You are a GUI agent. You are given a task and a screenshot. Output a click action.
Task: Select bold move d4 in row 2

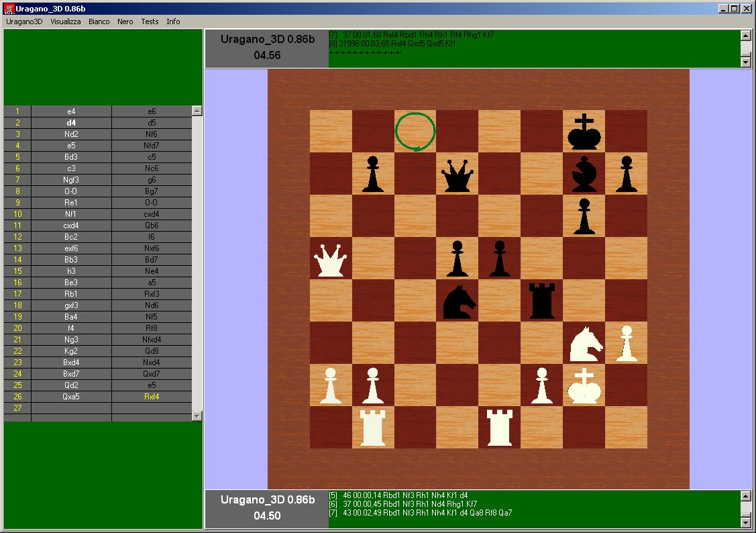point(71,123)
